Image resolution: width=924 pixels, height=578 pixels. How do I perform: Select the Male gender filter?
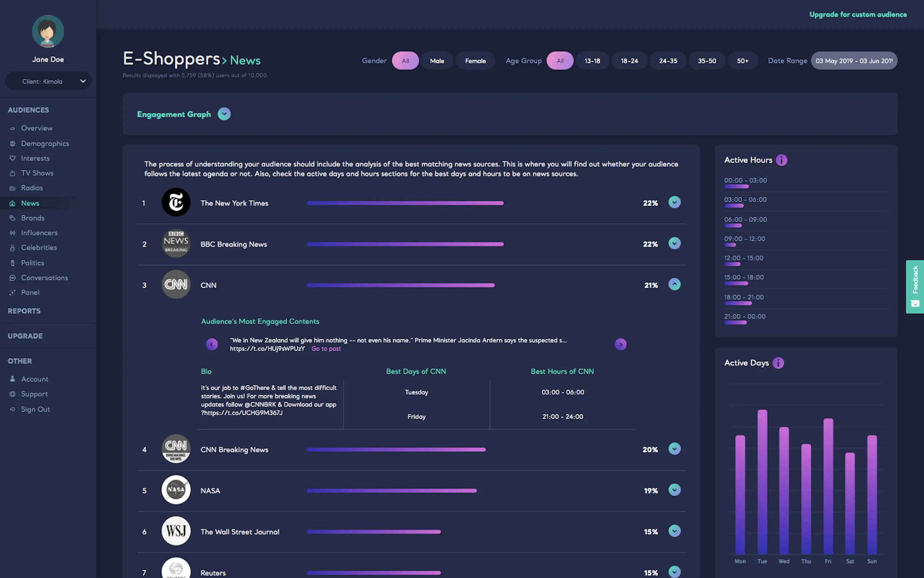click(437, 61)
